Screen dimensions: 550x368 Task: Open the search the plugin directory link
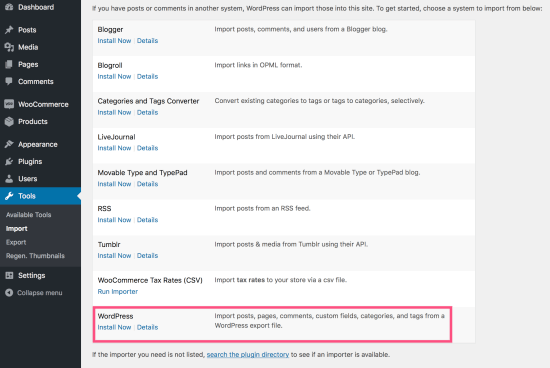click(x=248, y=355)
